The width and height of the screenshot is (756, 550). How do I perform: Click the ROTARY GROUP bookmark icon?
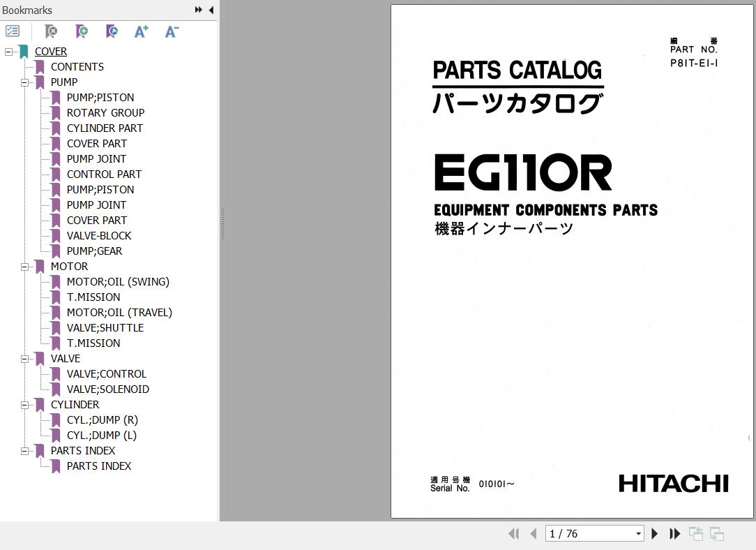[56, 113]
